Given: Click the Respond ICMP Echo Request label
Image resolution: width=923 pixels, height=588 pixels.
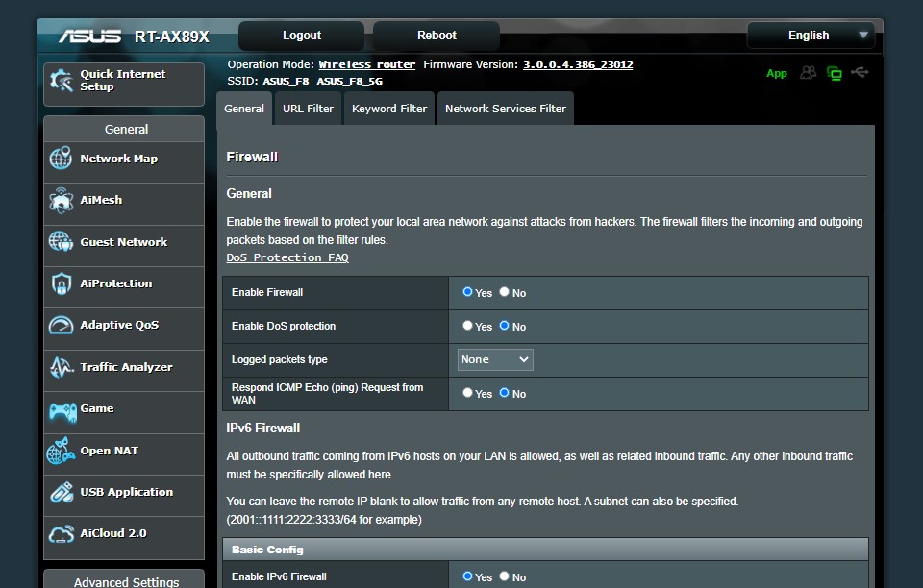Looking at the screenshot, I should [327, 393].
